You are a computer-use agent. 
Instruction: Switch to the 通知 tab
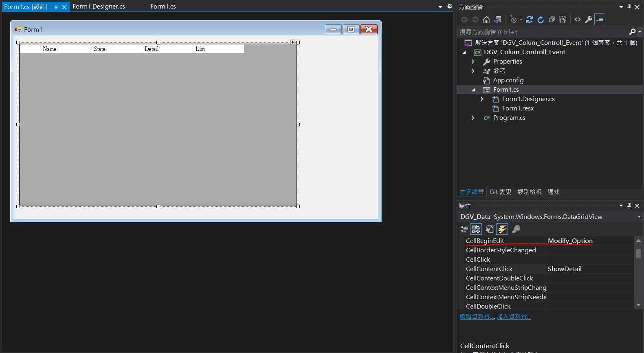[x=554, y=192]
